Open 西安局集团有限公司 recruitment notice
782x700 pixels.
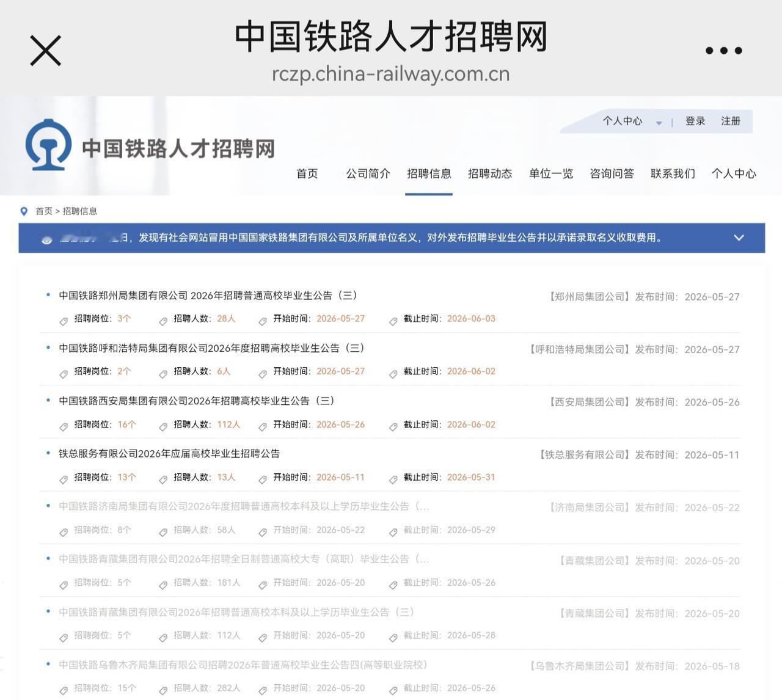pyautogui.click(x=197, y=401)
